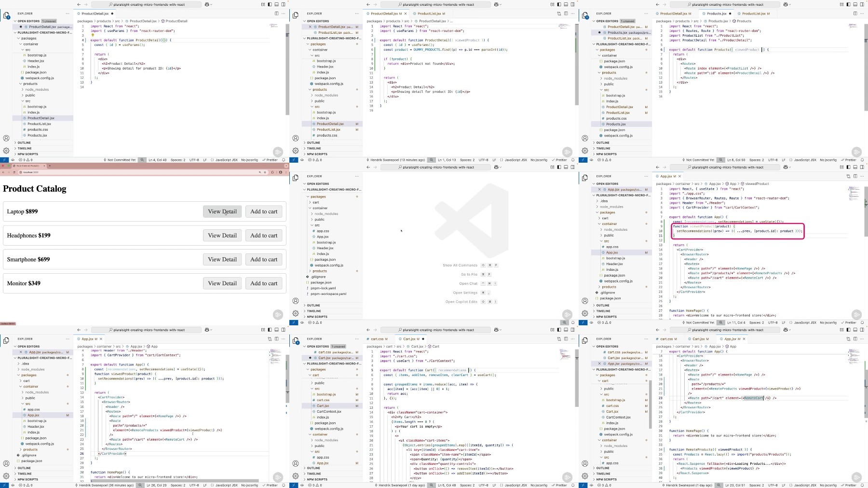Add Headphones to cart
868x488 pixels.
264,236
